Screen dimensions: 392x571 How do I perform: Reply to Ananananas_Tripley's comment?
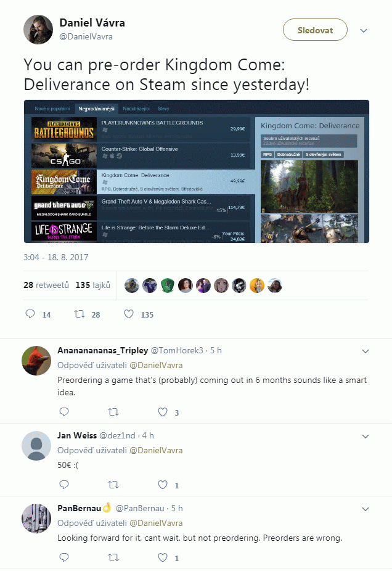64,412
